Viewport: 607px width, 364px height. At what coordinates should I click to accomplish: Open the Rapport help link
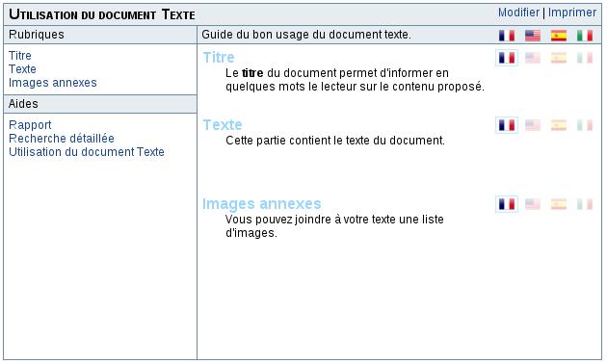point(30,125)
